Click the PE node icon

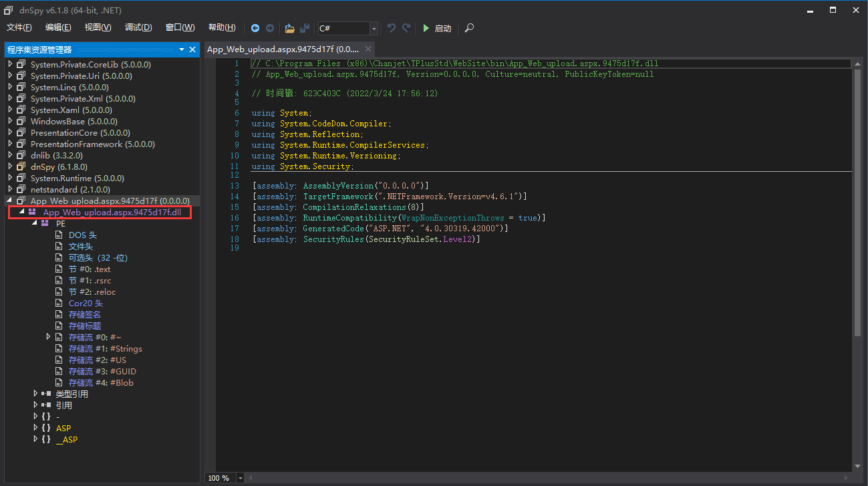[x=45, y=223]
